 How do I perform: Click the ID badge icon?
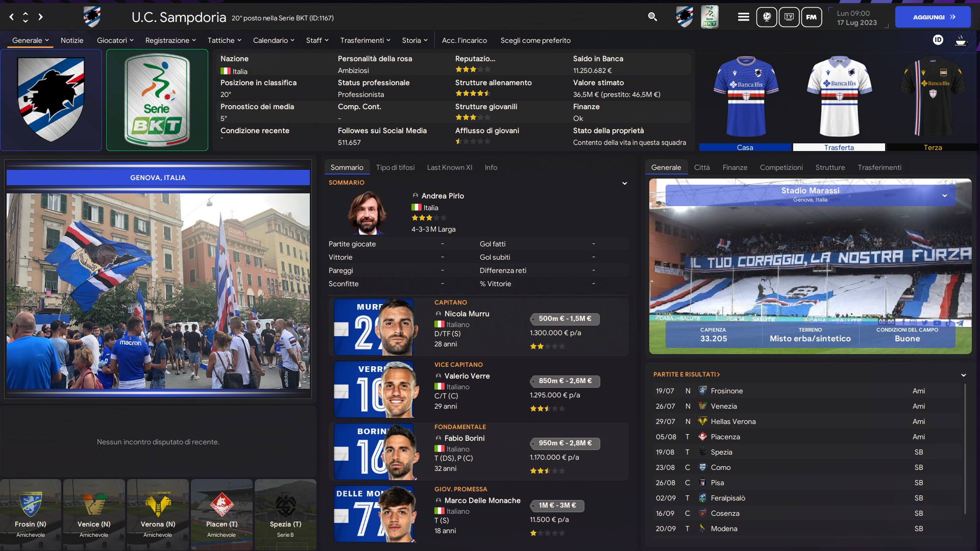point(938,40)
